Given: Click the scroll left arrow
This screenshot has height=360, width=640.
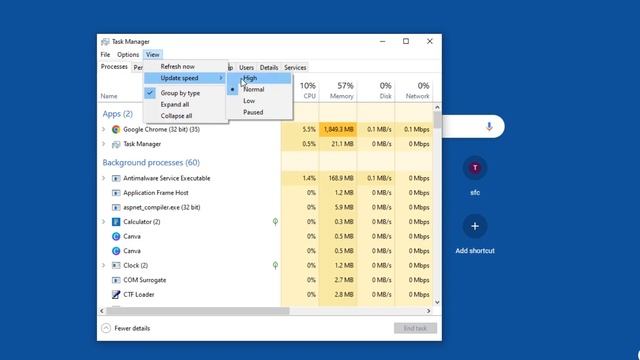Looking at the screenshot, I should point(102,311).
